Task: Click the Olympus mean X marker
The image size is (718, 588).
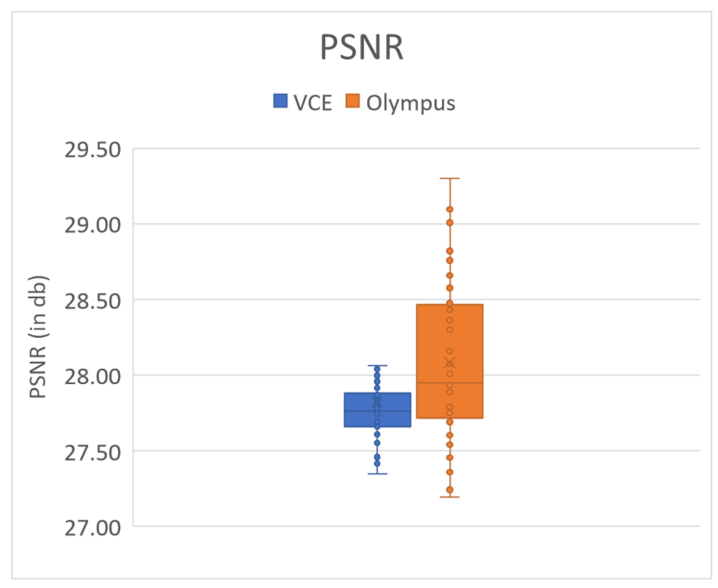Action: [450, 362]
